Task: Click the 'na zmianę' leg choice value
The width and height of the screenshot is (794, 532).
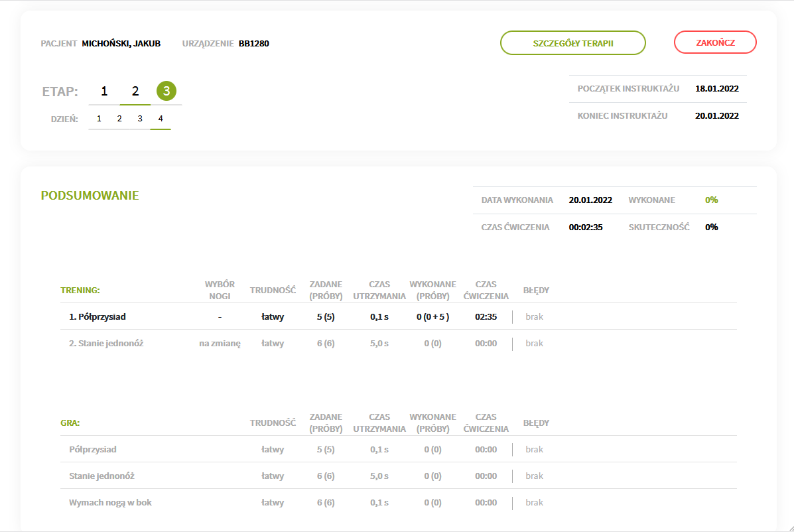Action: pos(220,344)
